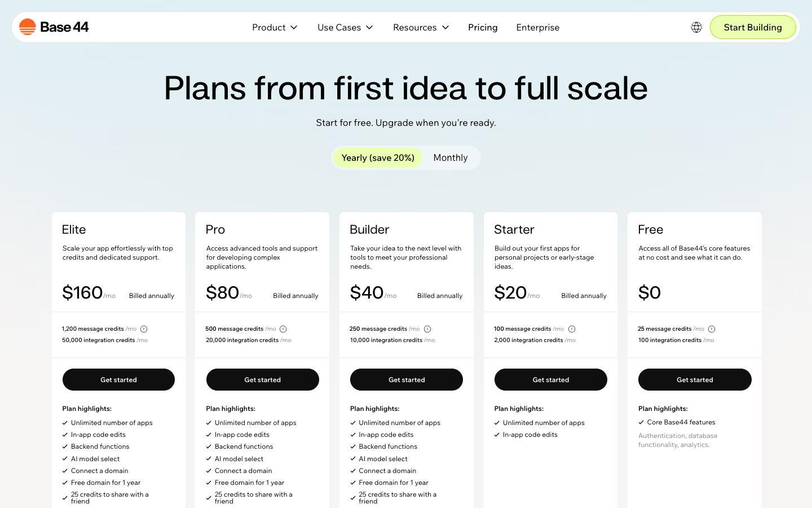Click the info icon beside Pro's 500 message credits
Viewport: 812px width, 508px height.
(x=283, y=329)
